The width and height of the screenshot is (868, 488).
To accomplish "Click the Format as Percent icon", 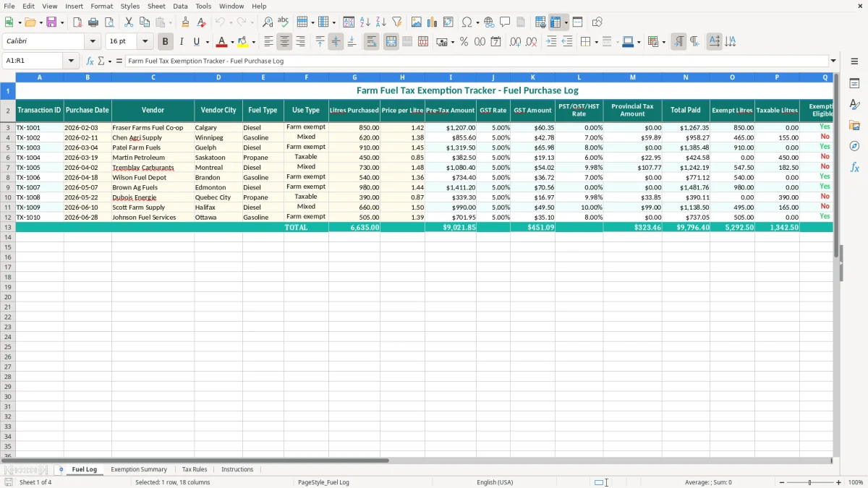I will [x=464, y=42].
